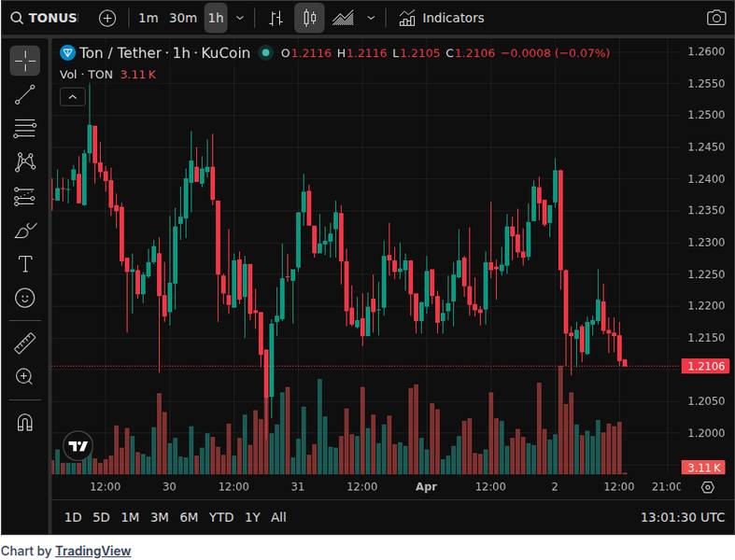This screenshot has height=560, width=735.
Task: Select the Brush drawing tool
Action: click(25, 231)
